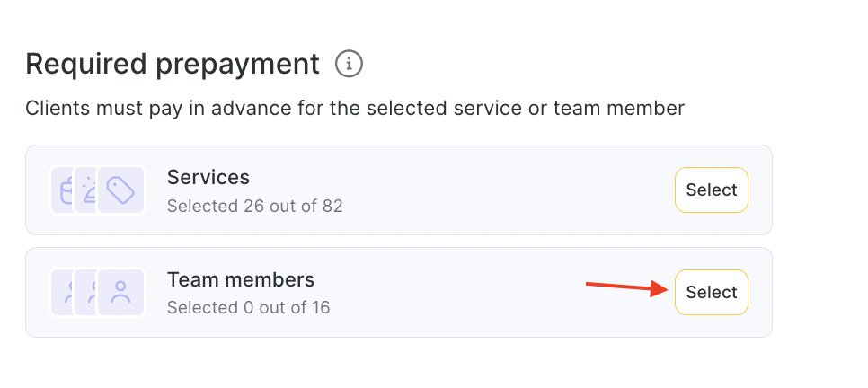Click the "Selected 0 out of 16" text
The height and width of the screenshot is (388, 868).
pyautogui.click(x=248, y=308)
